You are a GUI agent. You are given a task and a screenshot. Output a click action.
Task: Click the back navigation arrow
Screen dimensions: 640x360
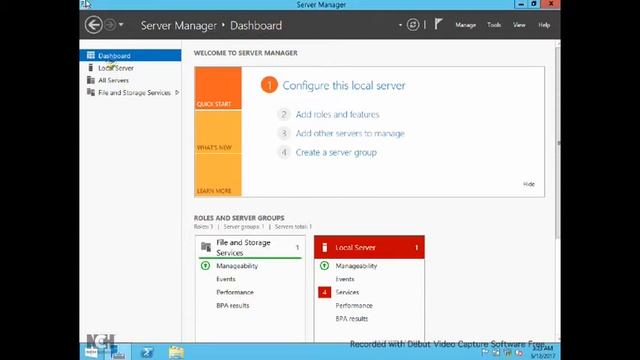93,25
